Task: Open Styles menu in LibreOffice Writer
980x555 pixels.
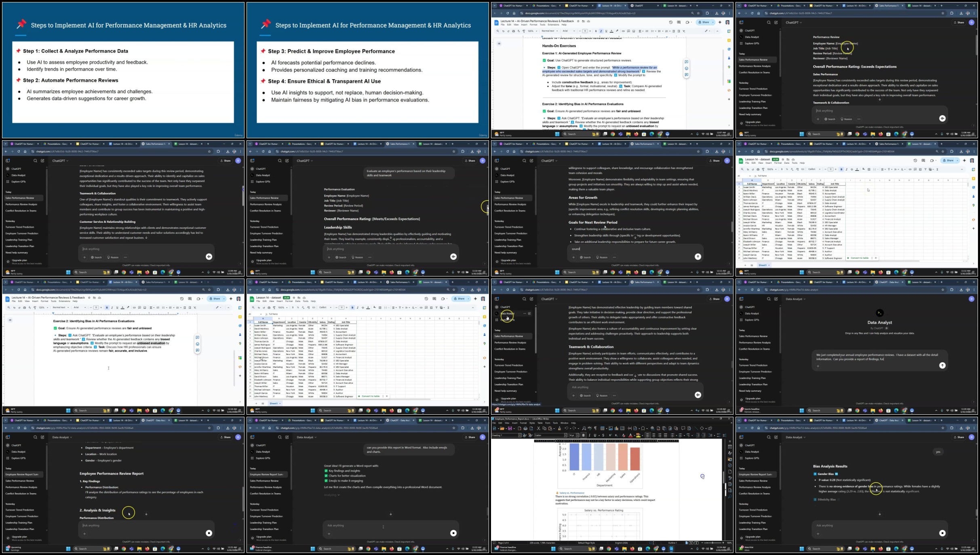Action: tap(532, 423)
